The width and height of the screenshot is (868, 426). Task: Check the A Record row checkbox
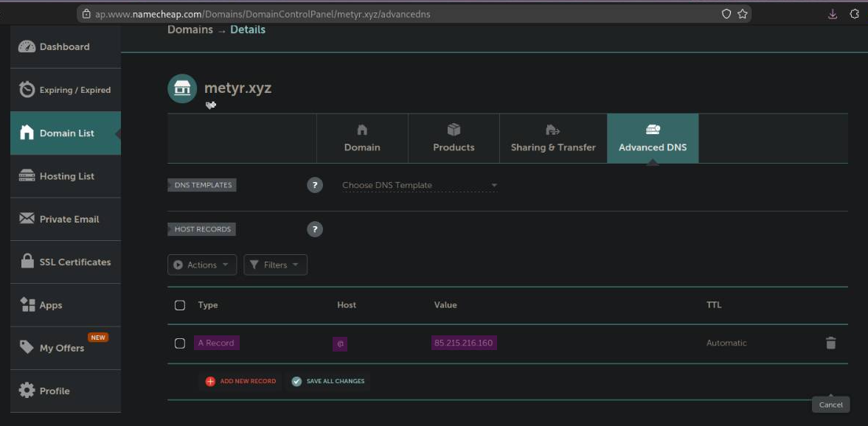180,343
